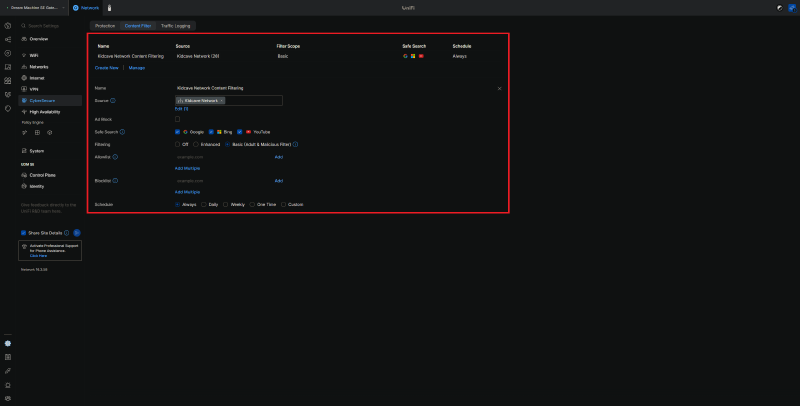Click the Safe Search info icon
800x406 pixels.
[122, 132]
